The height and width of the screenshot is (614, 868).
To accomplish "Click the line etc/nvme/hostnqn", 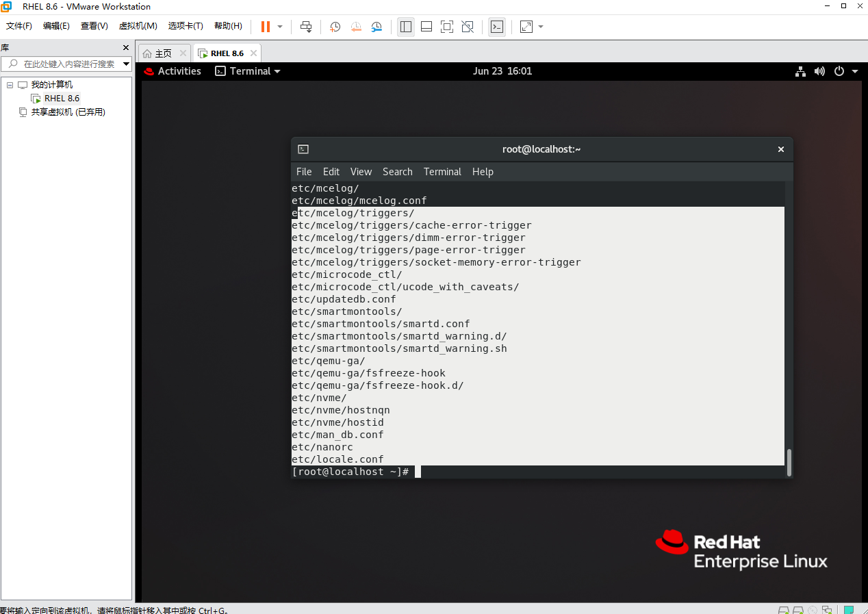I will 341,410.
